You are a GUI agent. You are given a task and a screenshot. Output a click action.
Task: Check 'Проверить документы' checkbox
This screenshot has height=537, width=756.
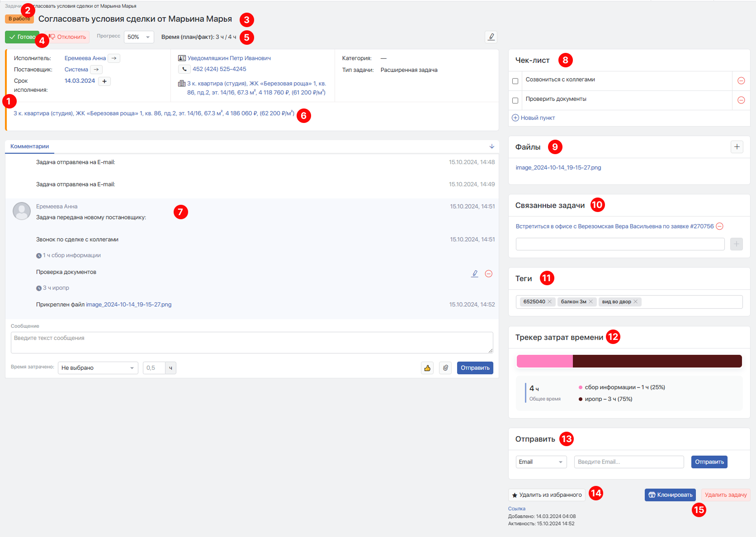point(515,101)
